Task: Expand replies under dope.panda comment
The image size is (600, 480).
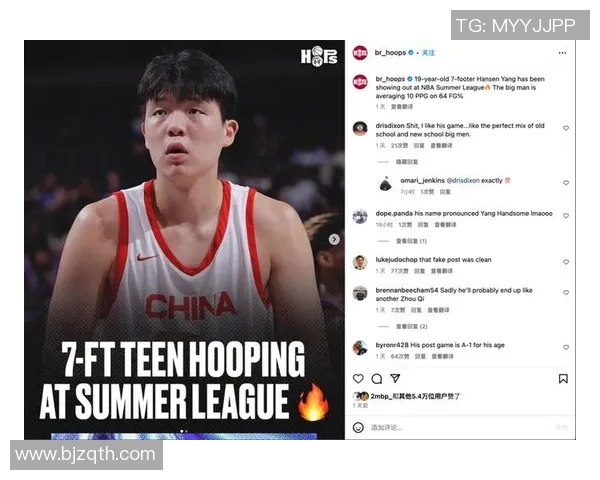Action: [411, 241]
